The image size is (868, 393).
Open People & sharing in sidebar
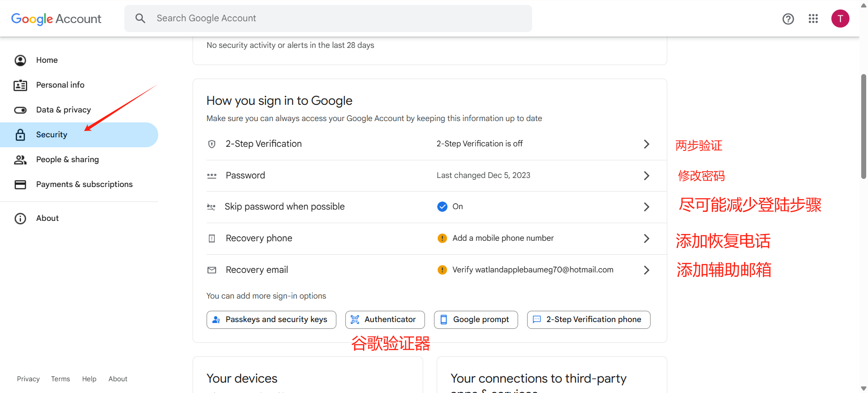(67, 159)
